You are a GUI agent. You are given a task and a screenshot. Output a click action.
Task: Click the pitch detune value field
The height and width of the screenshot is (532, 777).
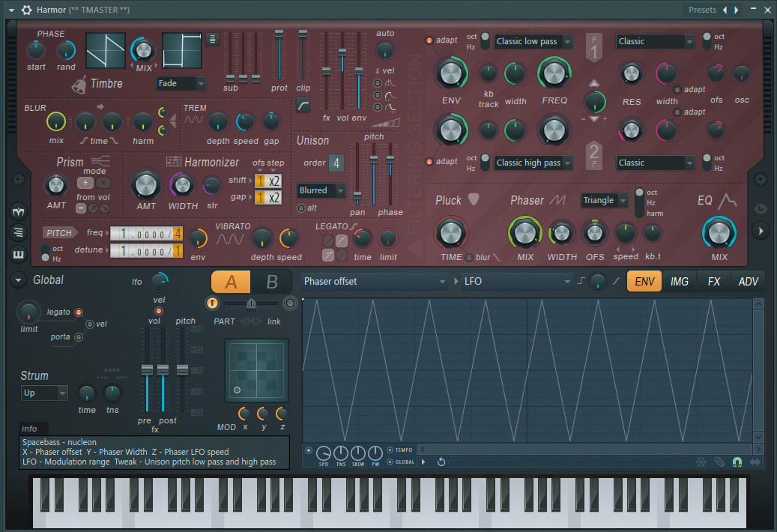click(x=146, y=251)
